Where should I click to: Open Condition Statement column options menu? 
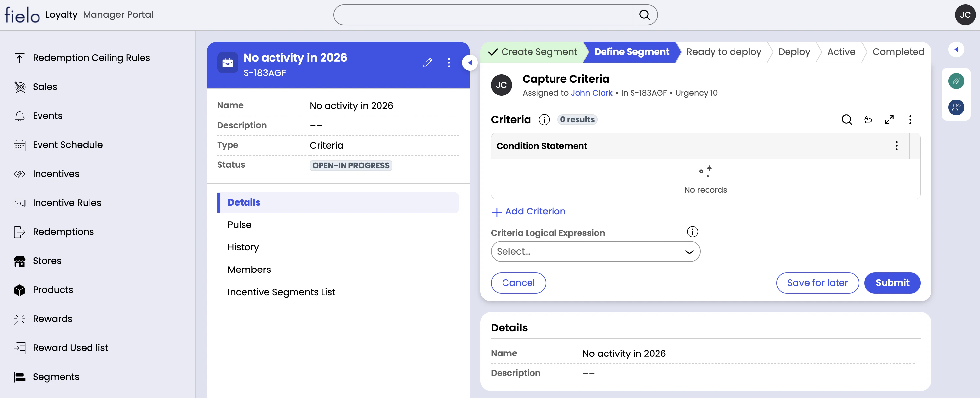tap(896, 146)
